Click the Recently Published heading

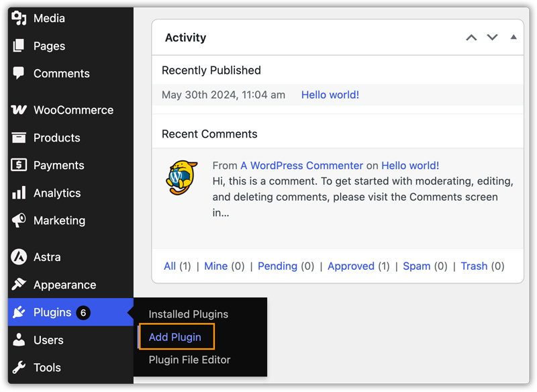(211, 70)
